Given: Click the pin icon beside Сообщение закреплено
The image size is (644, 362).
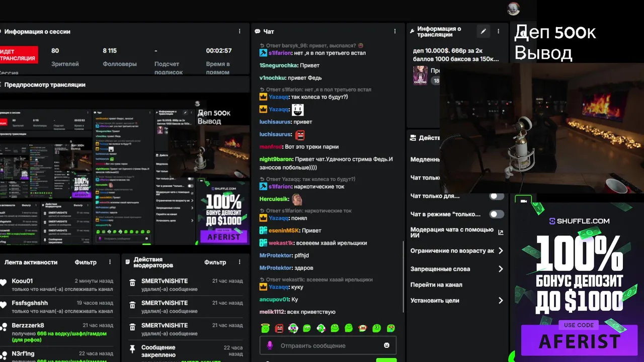Looking at the screenshot, I should [x=132, y=348].
